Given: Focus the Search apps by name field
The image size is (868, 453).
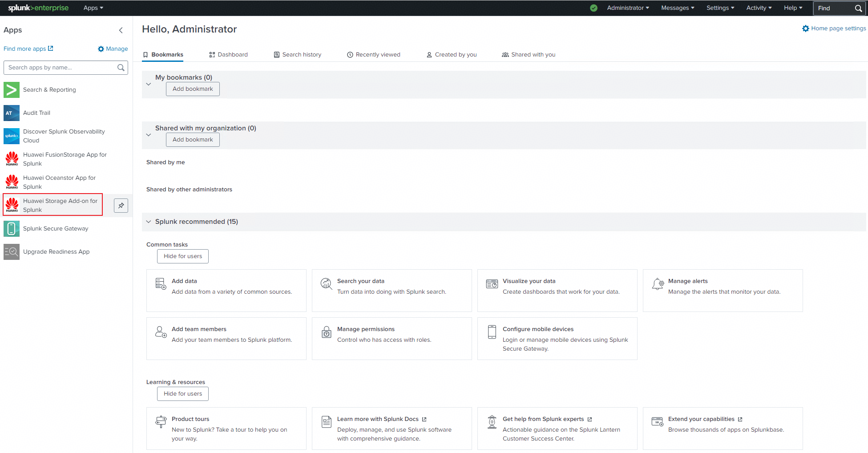Looking at the screenshot, I should coord(66,68).
